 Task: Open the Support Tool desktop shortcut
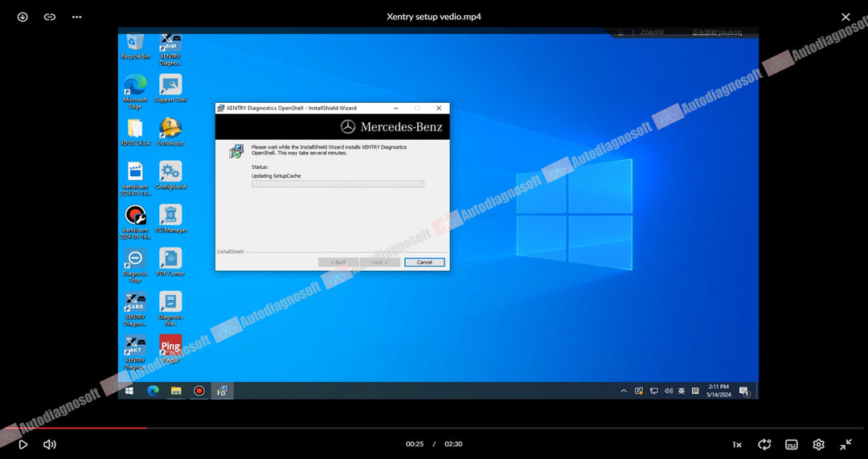point(170,88)
